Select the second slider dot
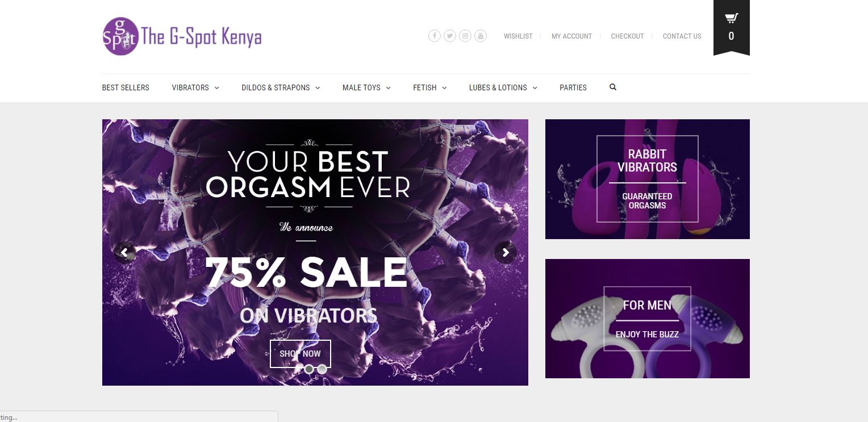Image resolution: width=868 pixels, height=422 pixels. 322,369
